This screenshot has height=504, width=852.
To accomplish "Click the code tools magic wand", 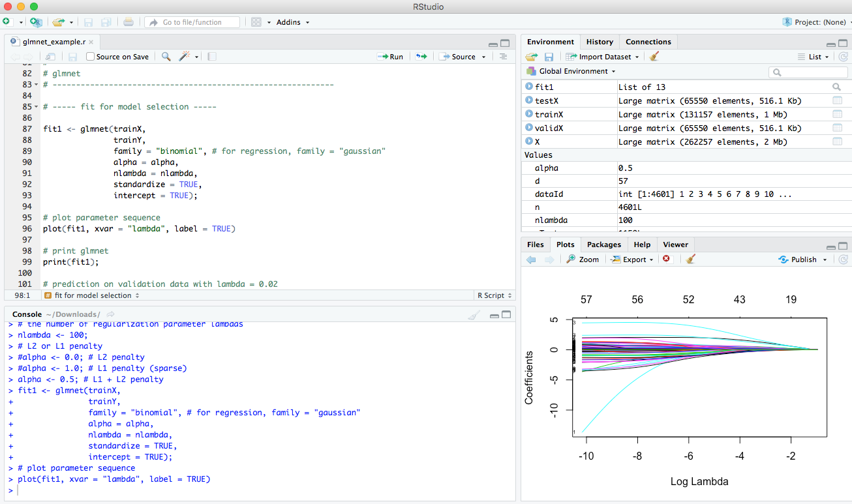I will [x=185, y=57].
